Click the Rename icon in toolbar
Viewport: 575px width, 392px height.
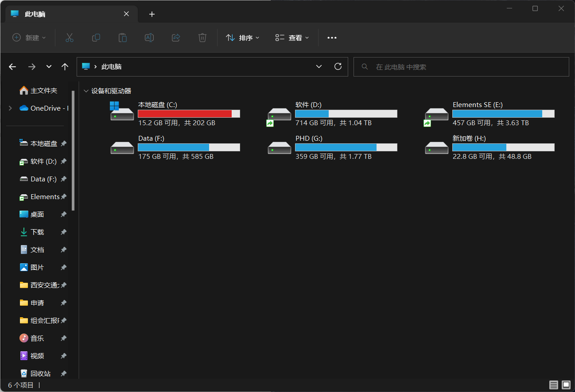(149, 38)
